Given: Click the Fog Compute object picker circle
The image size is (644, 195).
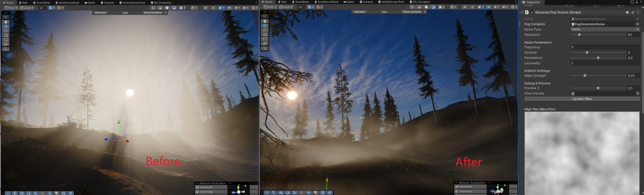Looking at the screenshot, I should [x=637, y=24].
